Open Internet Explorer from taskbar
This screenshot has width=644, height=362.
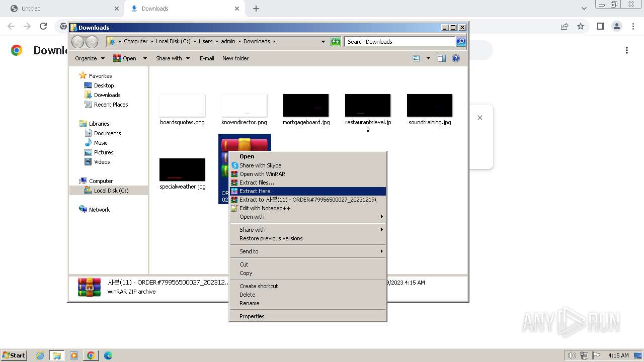pos(40,355)
